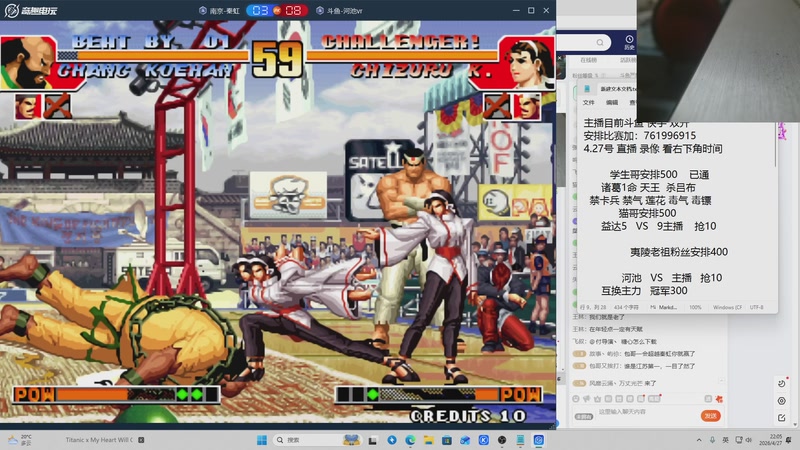Click the notepad document icon in its title bar
This screenshot has width=800, height=450.
(x=587, y=89)
